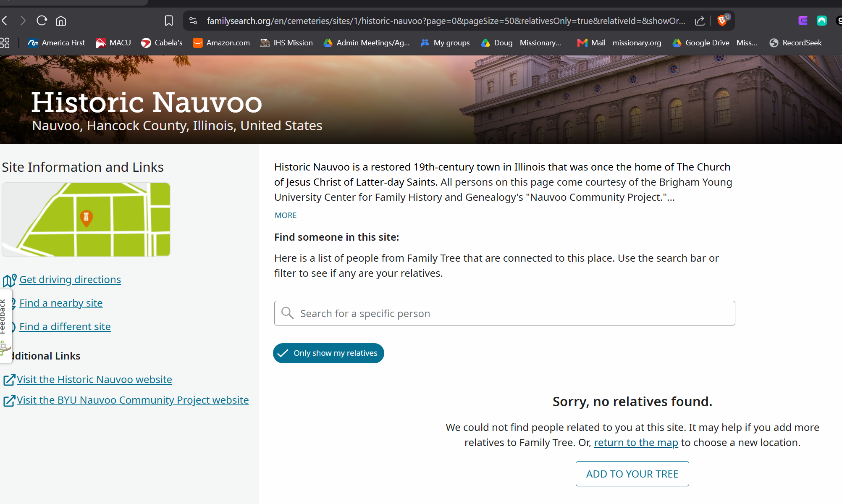Open the site map thumbnail
The image size is (842, 504).
(x=86, y=220)
